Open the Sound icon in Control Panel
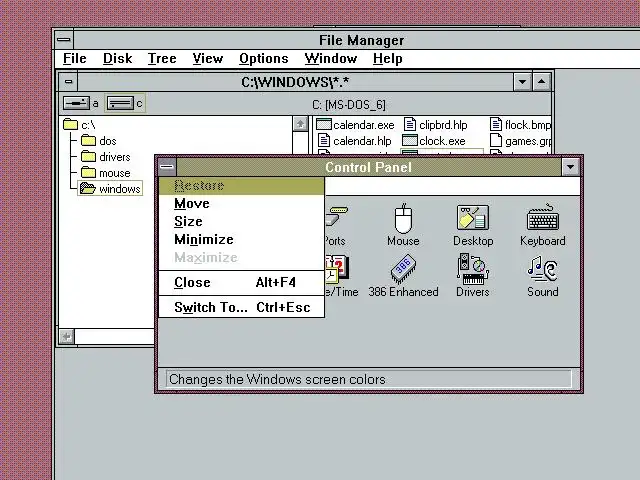This screenshot has height=480, width=640. tap(542, 276)
